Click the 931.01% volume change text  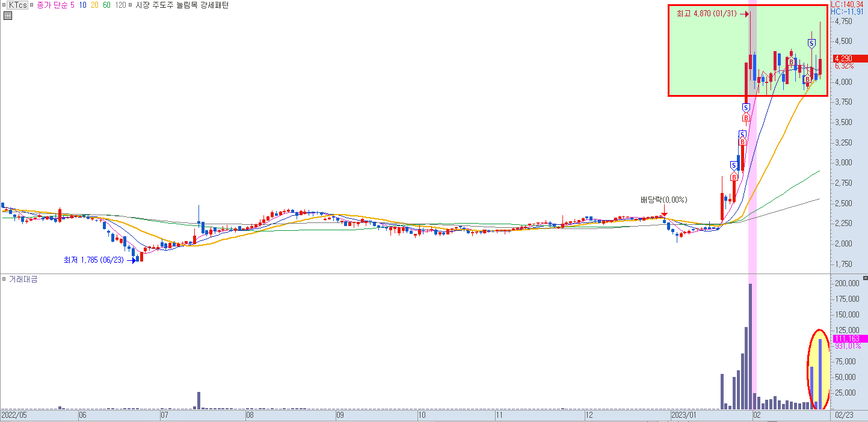click(847, 346)
